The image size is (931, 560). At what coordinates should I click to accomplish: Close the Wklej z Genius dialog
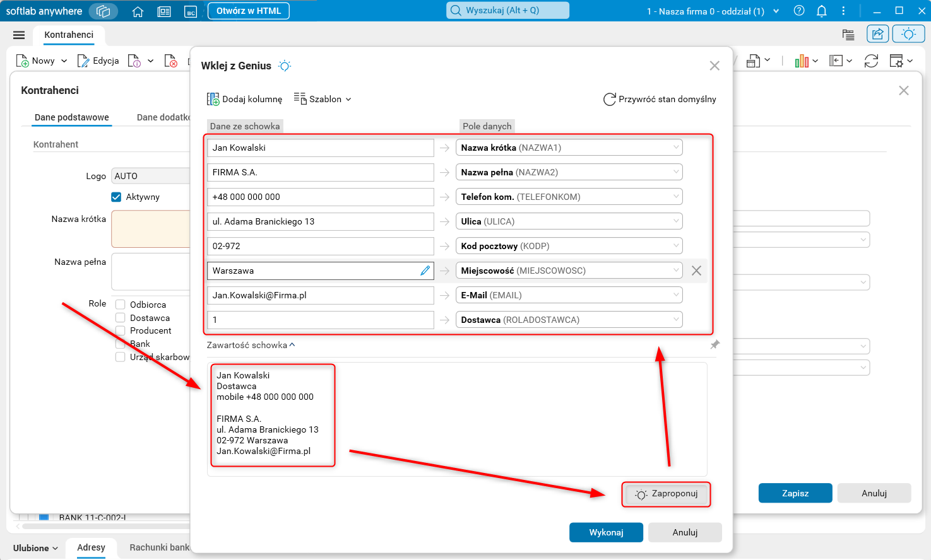[715, 66]
